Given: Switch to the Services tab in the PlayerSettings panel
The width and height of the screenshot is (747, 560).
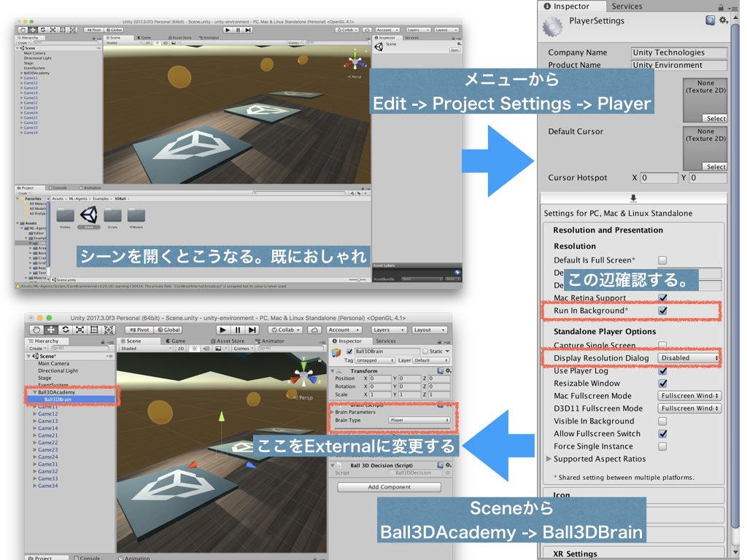Looking at the screenshot, I should click(x=627, y=6).
